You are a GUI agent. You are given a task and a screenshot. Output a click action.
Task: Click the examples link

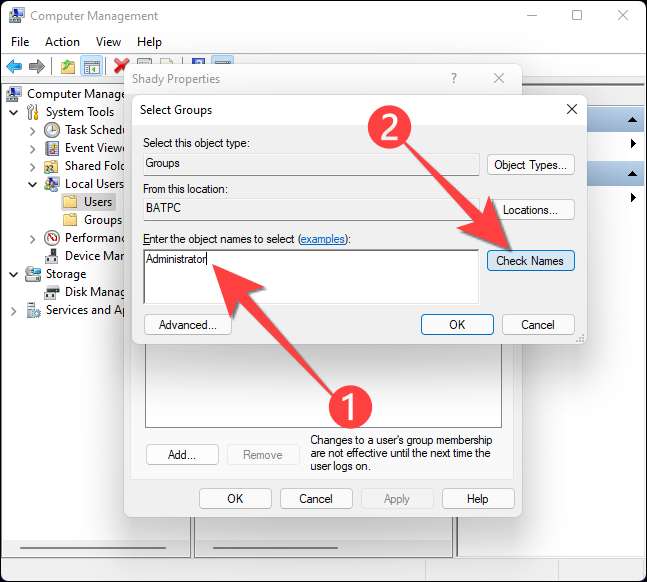pyautogui.click(x=322, y=239)
